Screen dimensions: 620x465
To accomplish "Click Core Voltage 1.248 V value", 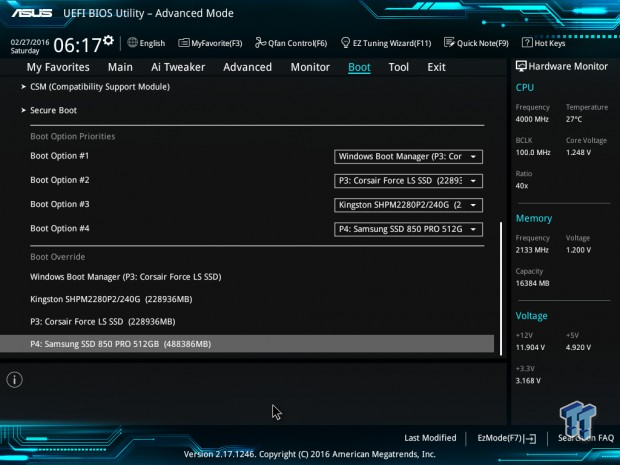I will 578,152.
